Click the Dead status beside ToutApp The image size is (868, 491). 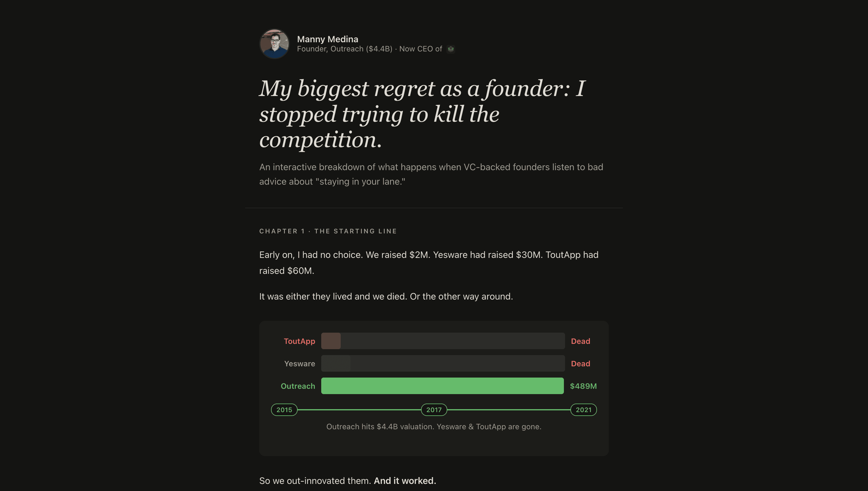(580, 341)
